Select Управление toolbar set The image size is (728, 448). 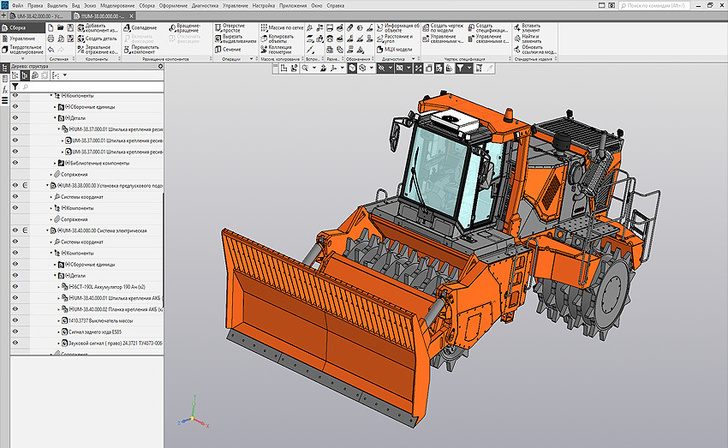point(22,39)
